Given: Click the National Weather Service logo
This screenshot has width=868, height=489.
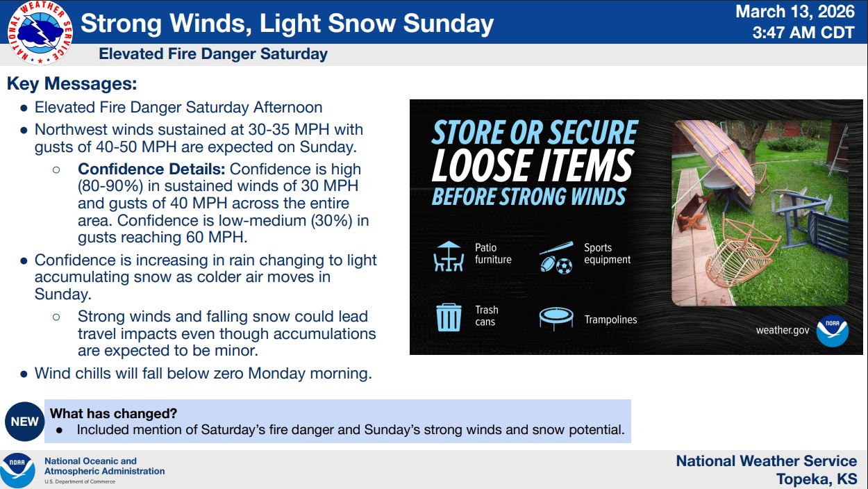Looking at the screenshot, I should pos(40,33).
